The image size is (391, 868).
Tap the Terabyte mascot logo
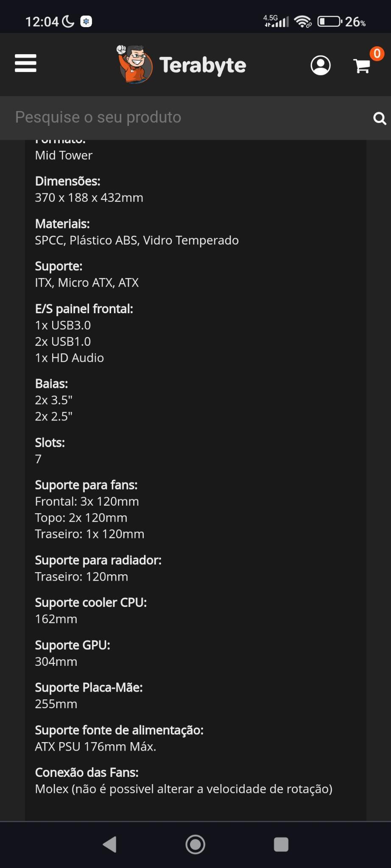pyautogui.click(x=134, y=64)
